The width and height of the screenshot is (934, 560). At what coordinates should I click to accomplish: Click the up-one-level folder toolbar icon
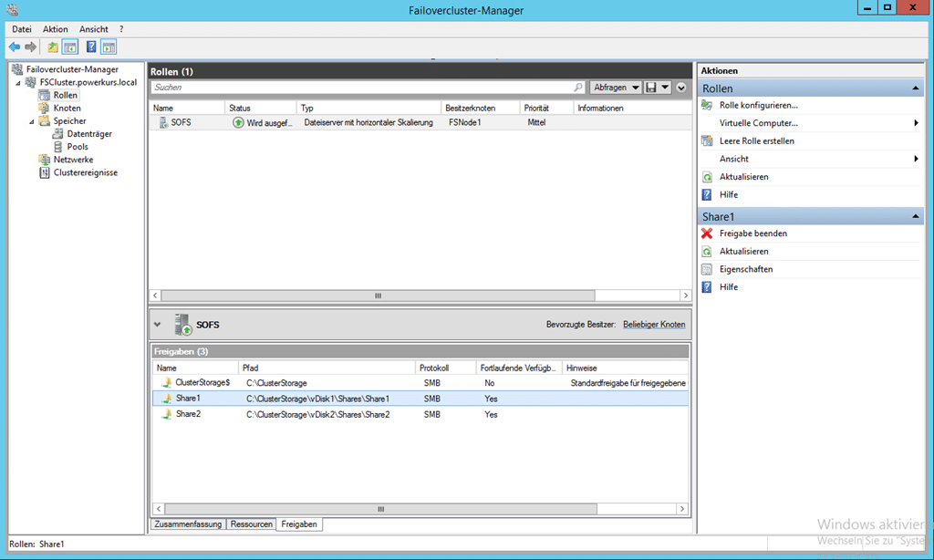[x=53, y=47]
